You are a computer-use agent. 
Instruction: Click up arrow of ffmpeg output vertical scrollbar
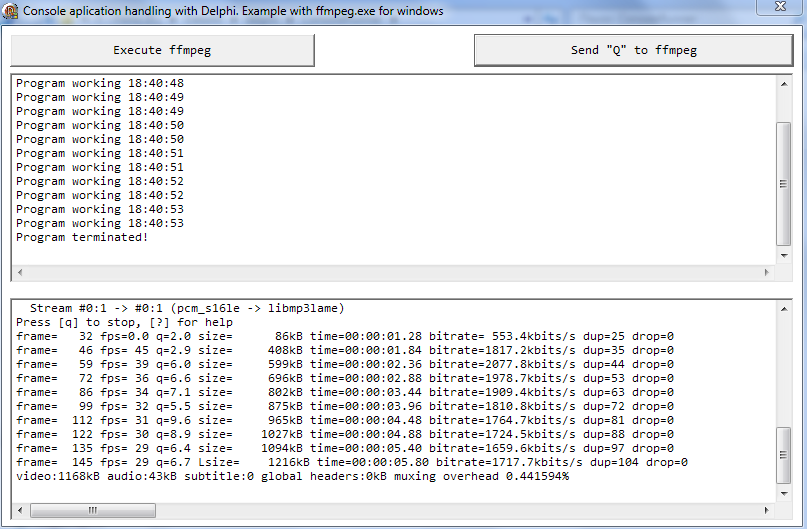click(x=784, y=309)
